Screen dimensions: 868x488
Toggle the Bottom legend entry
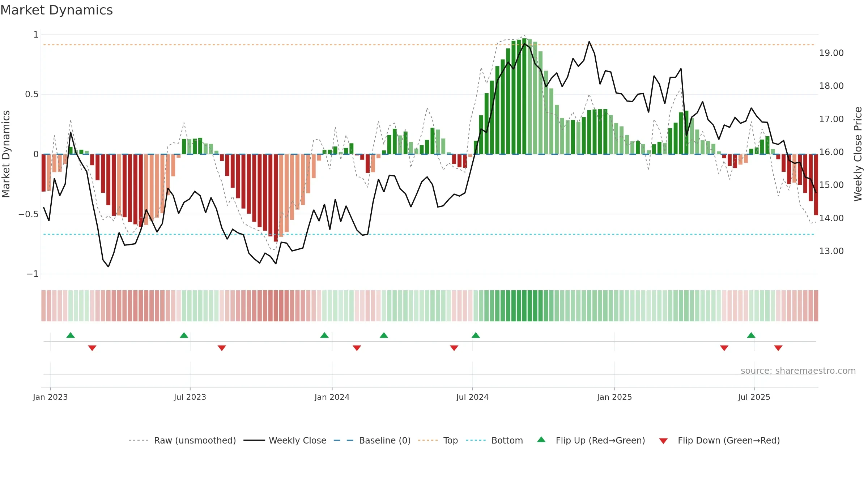tap(494, 441)
